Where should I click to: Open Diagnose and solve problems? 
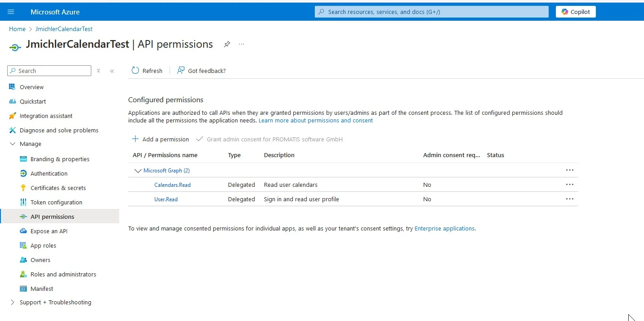[59, 130]
